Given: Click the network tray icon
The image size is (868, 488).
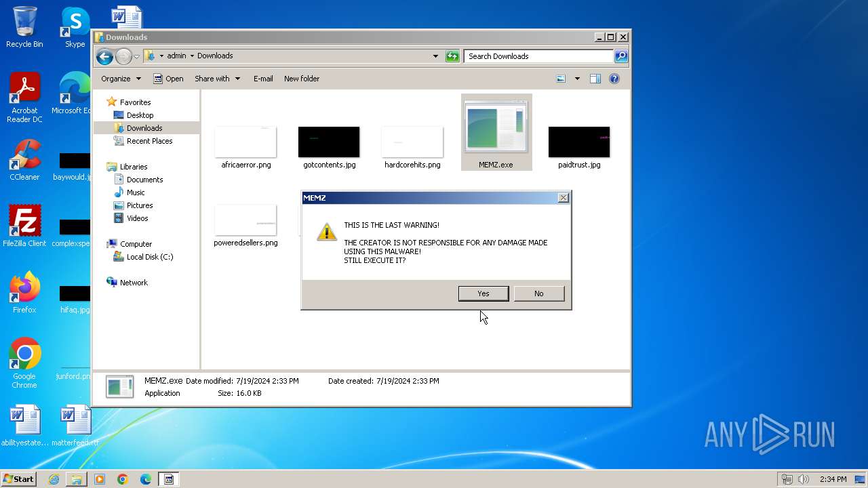Looking at the screenshot, I should pyautogui.click(x=787, y=479).
